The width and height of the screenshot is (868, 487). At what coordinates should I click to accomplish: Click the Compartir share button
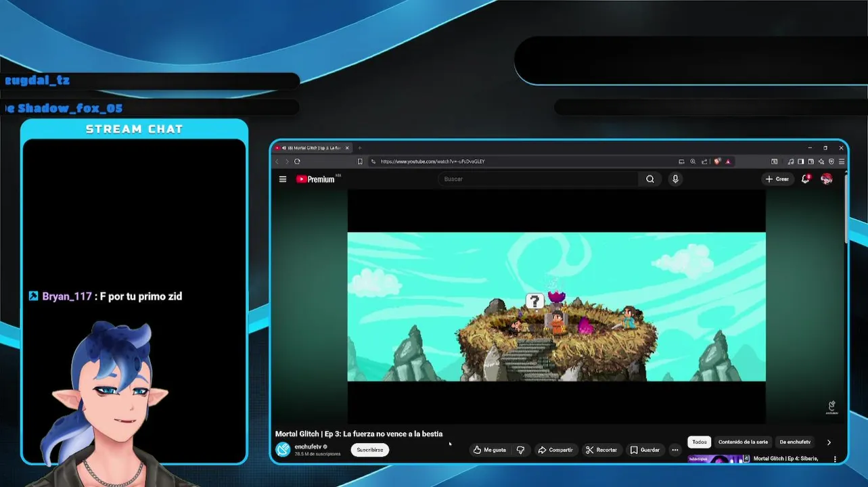tap(555, 450)
